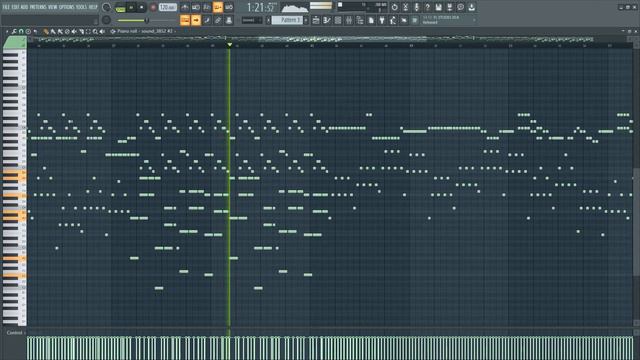Click the red record button

[x=153, y=7]
